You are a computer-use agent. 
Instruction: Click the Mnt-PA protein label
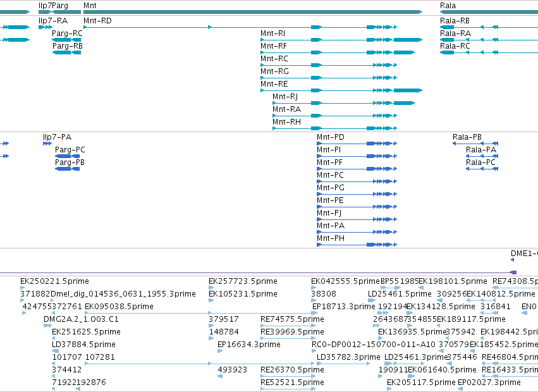(331, 226)
